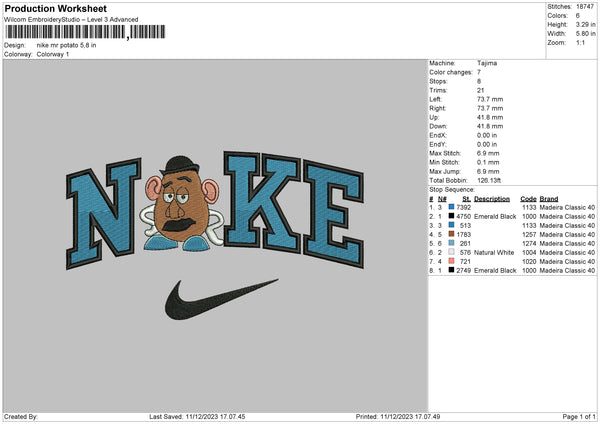Click the blue swatch for stop 1

click(452, 207)
